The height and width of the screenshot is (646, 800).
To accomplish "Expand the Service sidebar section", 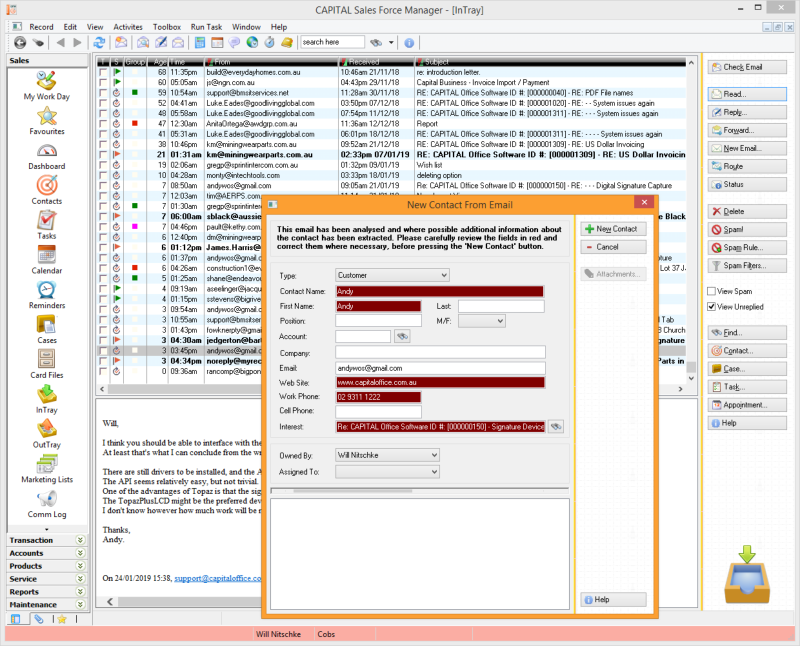I will click(80, 579).
